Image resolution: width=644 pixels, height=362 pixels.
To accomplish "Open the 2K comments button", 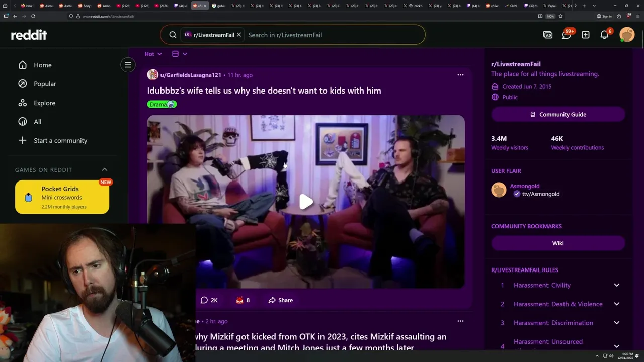I will pos(209,300).
